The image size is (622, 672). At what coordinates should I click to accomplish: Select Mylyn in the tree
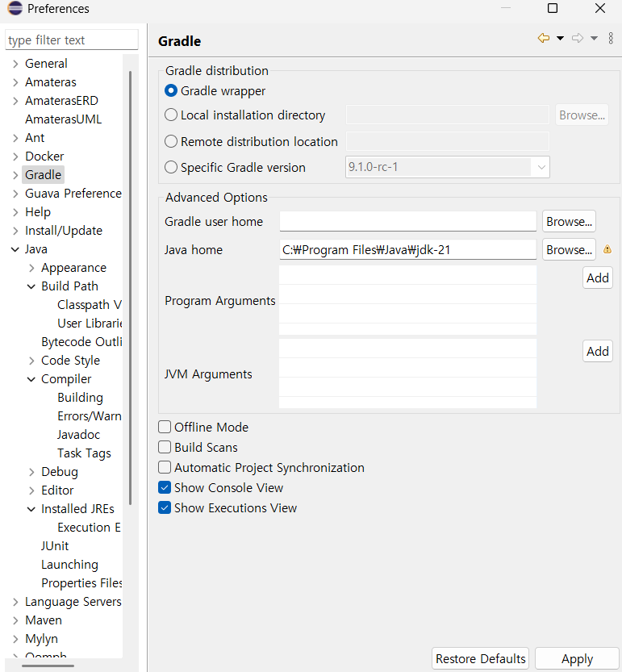pyautogui.click(x=42, y=639)
